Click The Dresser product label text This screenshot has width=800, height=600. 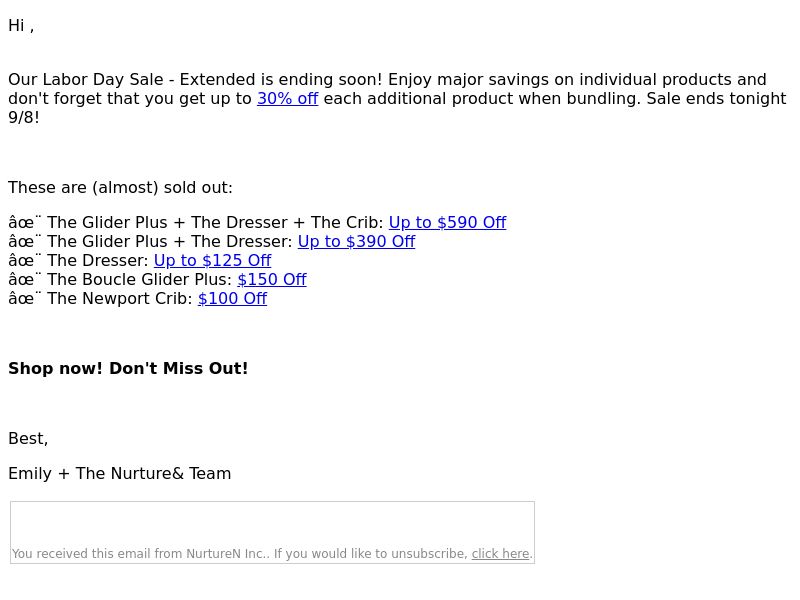98,260
